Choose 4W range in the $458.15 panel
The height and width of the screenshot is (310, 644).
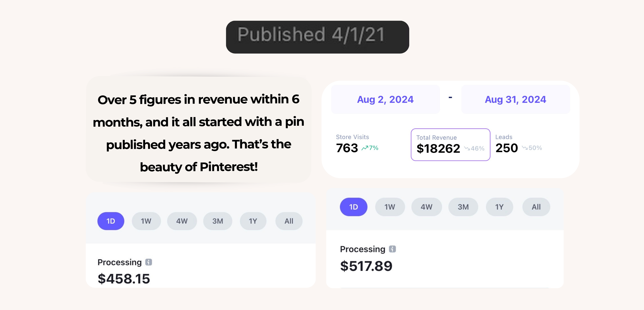click(182, 221)
